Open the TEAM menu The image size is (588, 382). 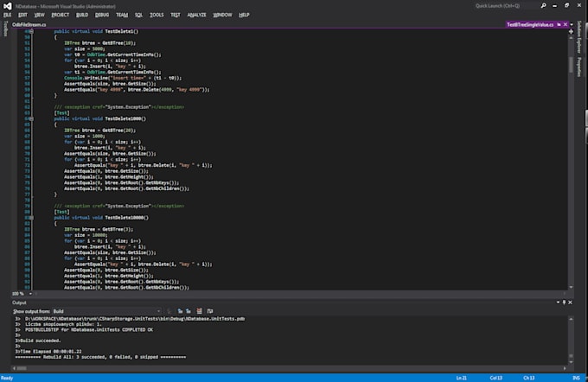click(122, 15)
